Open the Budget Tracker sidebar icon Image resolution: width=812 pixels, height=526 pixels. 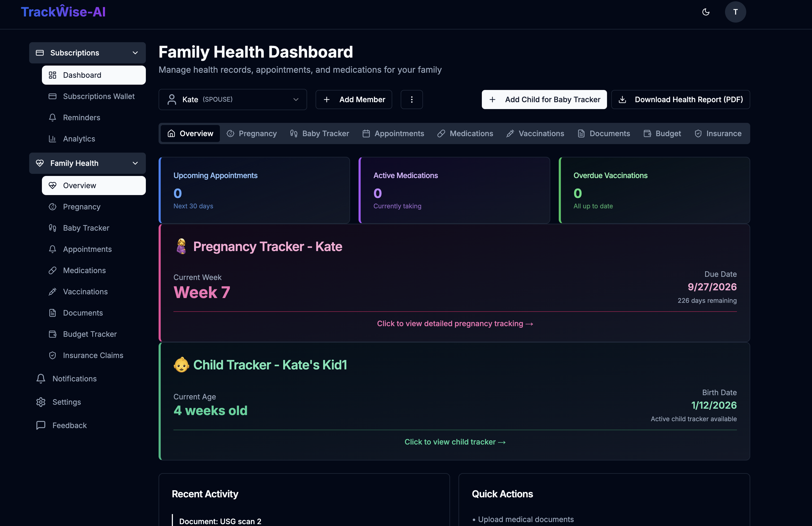tap(53, 334)
